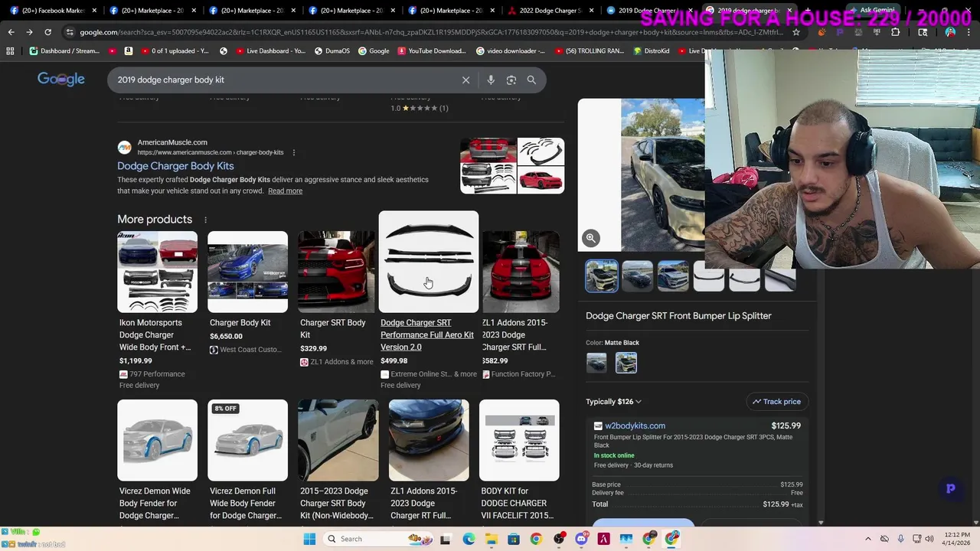
Task: Open volume control in the system tray
Action: (929, 539)
